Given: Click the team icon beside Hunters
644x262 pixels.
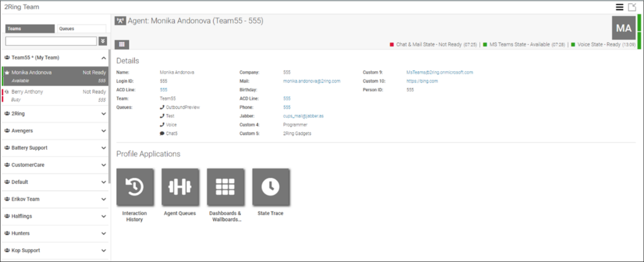Looking at the screenshot, I should pos(7,233).
